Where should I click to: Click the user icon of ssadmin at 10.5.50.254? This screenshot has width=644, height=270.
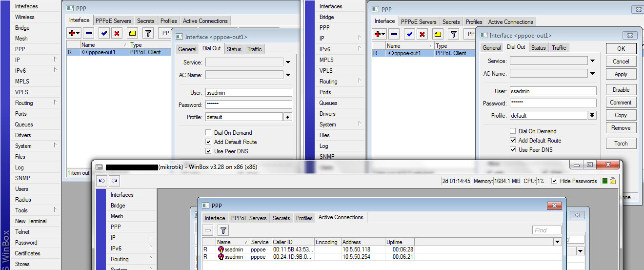click(221, 257)
